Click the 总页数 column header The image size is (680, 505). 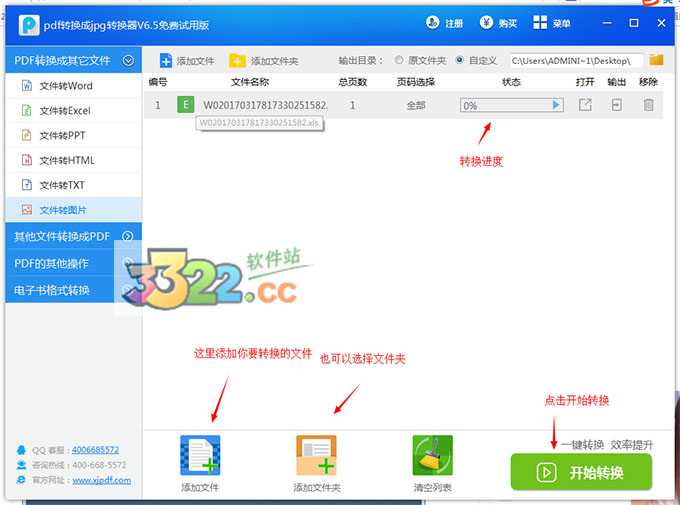coord(353,82)
